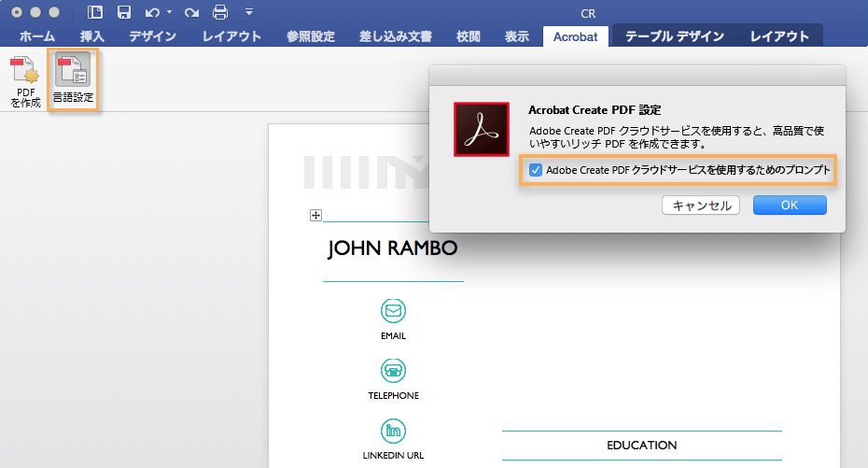This screenshot has width=868, height=468.
Task: Select the テーブル デザイン tab
Action: [674, 36]
